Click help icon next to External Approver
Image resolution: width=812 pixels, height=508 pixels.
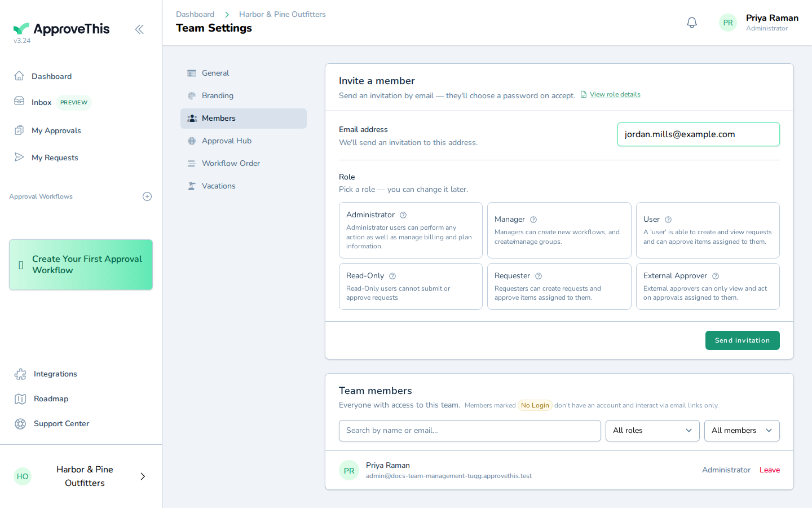pos(716,276)
